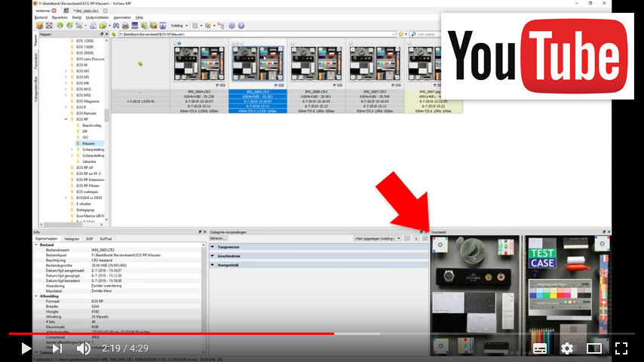644x362 pixels.
Task: Click the YouTube logo
Action: tap(537, 57)
